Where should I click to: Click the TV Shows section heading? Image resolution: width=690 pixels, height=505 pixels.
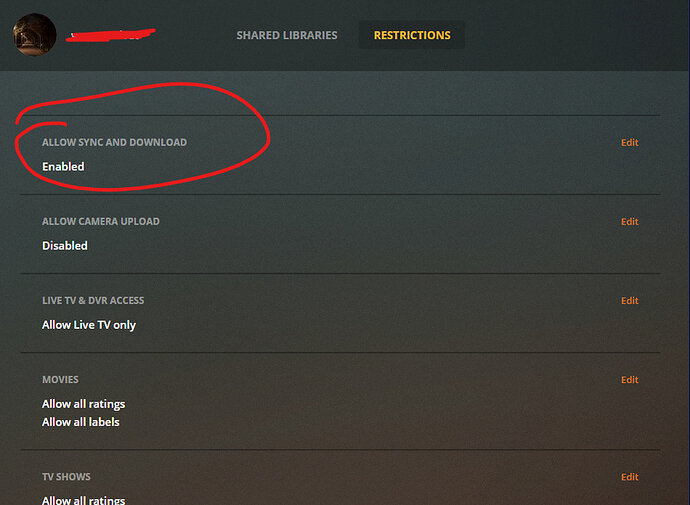coord(66,477)
